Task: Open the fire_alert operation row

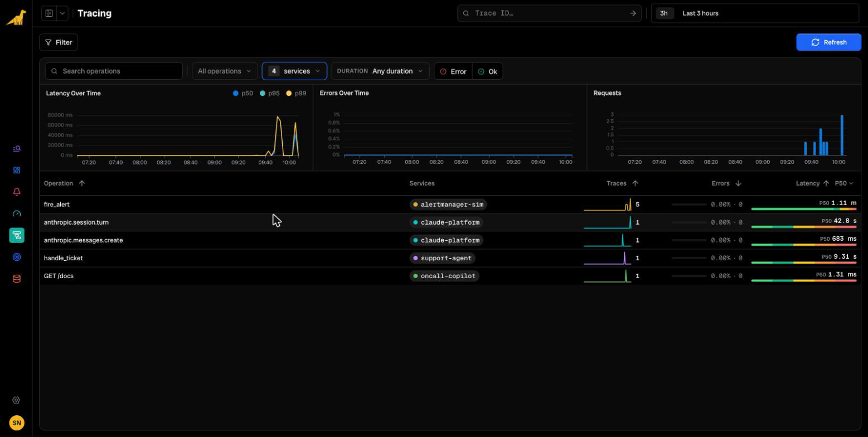Action: [450, 205]
